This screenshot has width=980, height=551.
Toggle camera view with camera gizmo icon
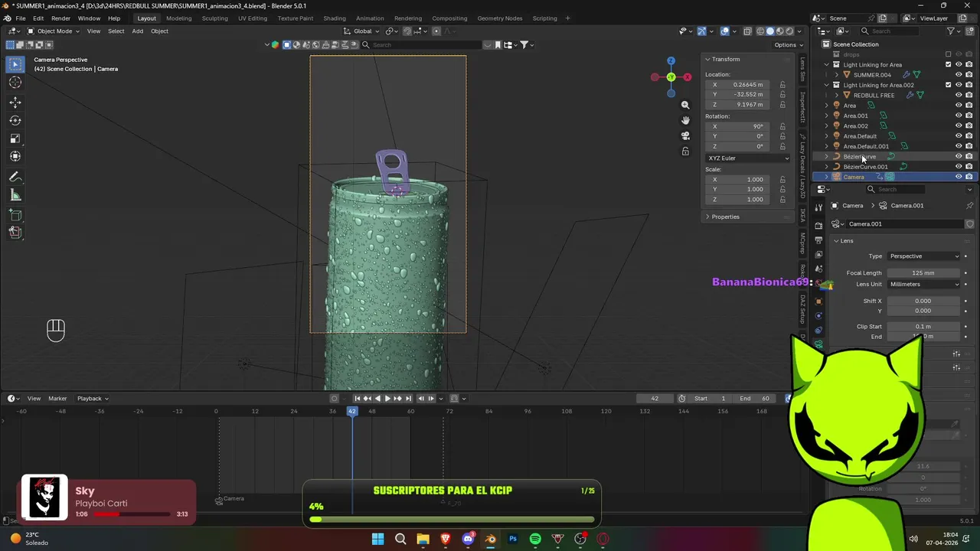coord(685,135)
